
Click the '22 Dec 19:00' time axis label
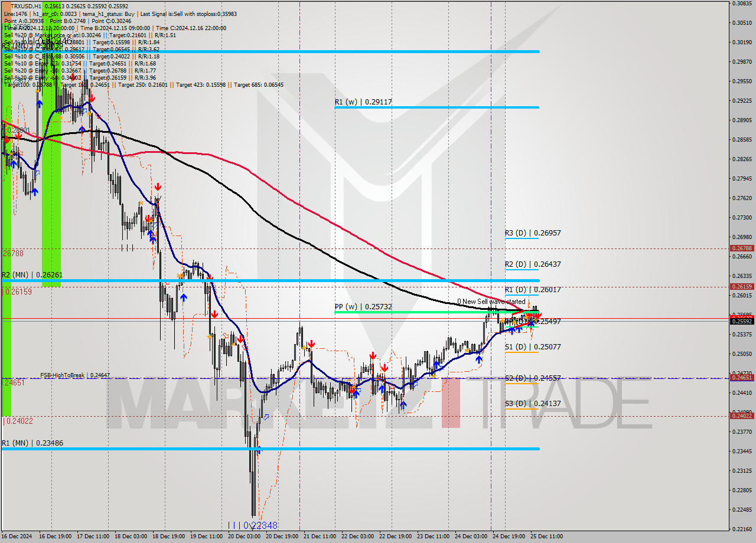pos(395,537)
